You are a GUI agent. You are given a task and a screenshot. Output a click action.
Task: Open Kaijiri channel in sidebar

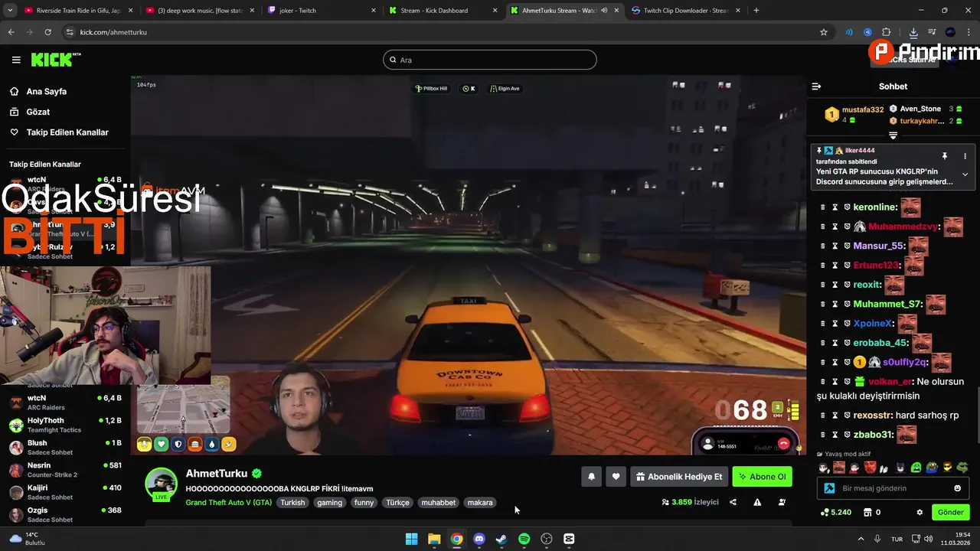65,492
